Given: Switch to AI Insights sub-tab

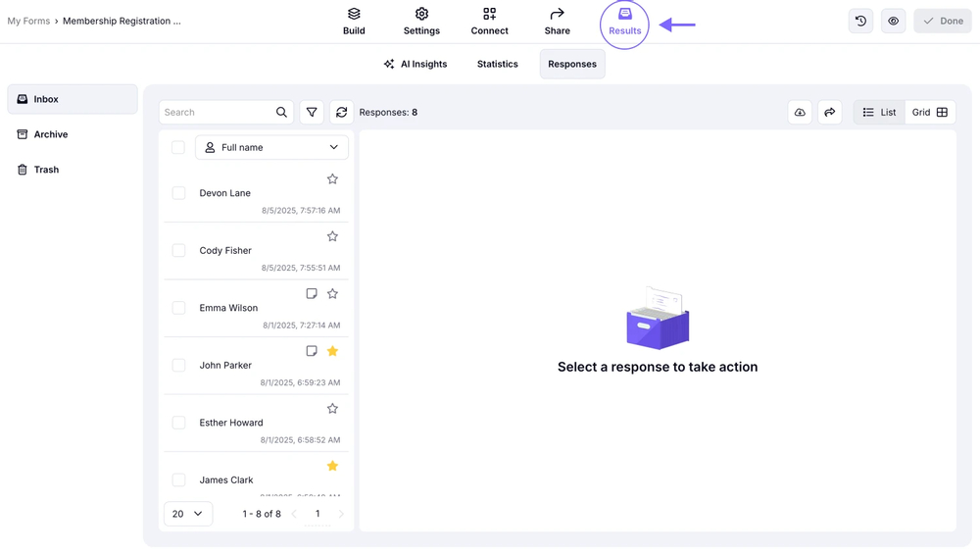Looking at the screenshot, I should pos(416,64).
